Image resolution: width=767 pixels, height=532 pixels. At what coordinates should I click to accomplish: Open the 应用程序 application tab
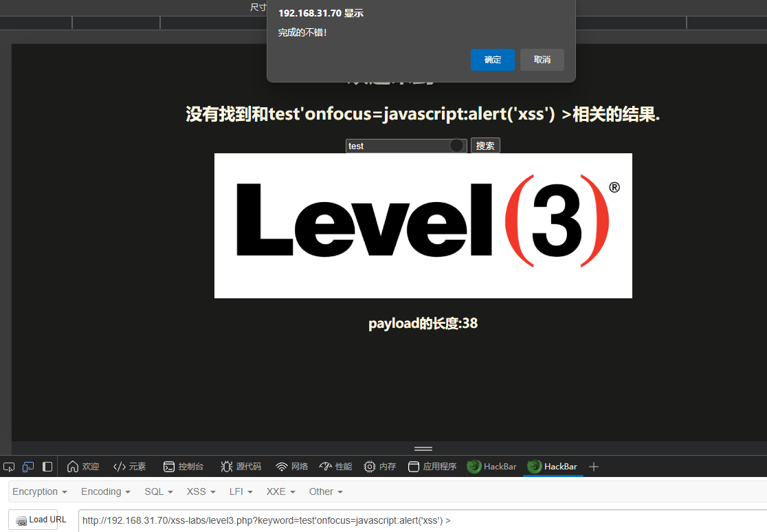[x=432, y=467]
